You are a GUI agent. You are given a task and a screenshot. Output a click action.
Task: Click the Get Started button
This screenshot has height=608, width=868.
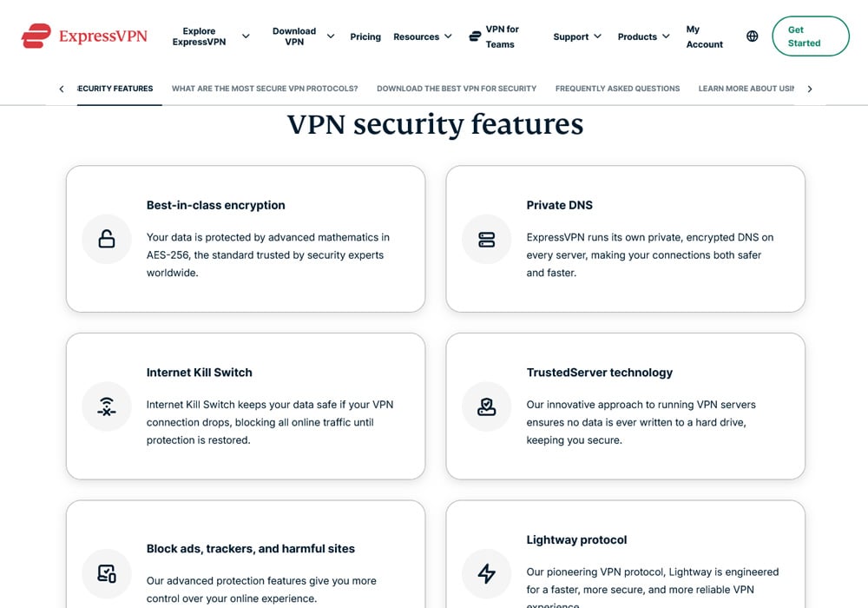[x=809, y=36]
